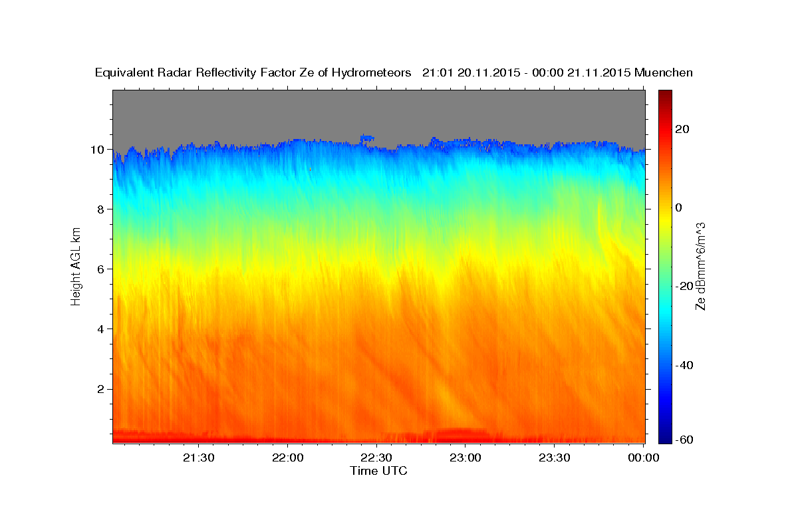Click the 23:00 time tick label

click(x=465, y=458)
